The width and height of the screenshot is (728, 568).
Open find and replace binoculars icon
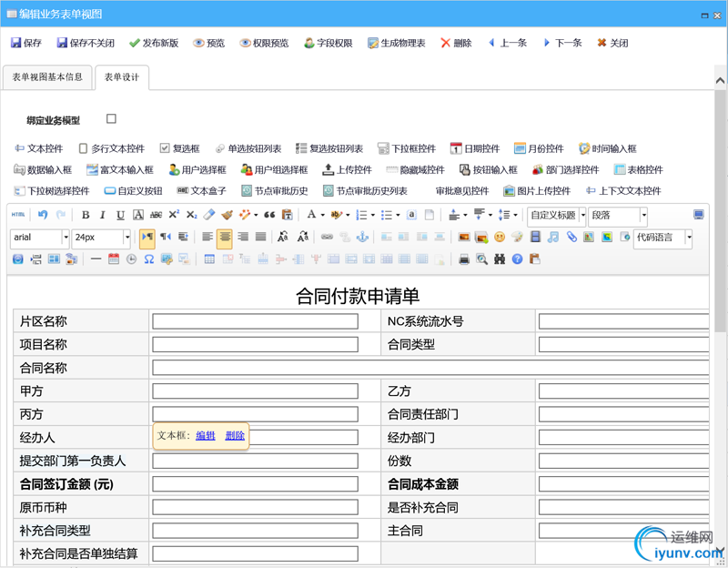coord(500,259)
